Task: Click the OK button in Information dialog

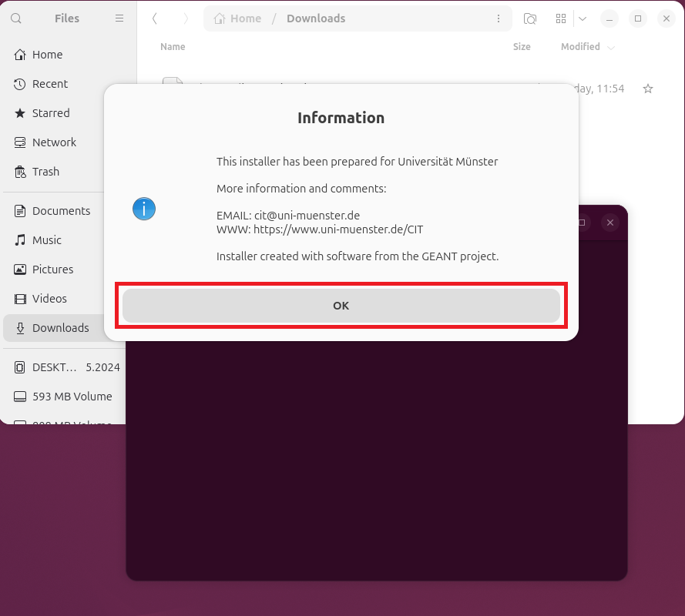Action: click(341, 306)
